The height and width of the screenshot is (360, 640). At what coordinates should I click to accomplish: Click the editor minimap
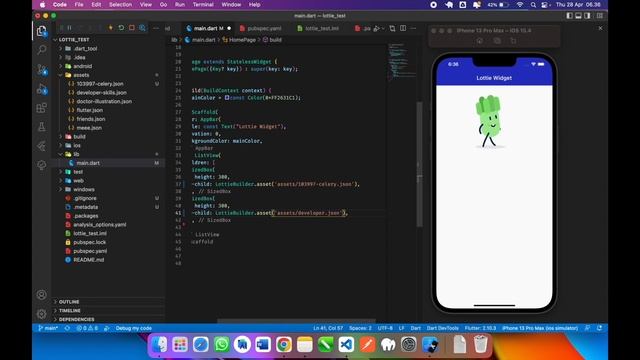click(402, 61)
